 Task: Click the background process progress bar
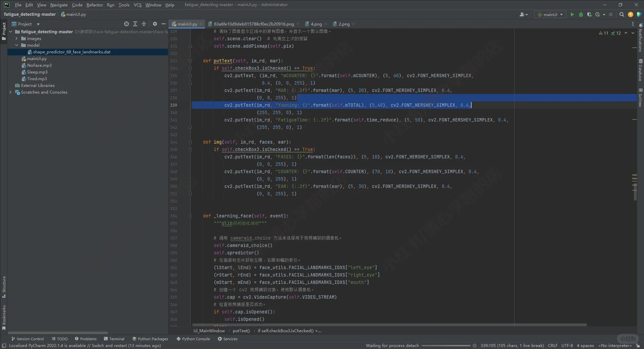coord(446,345)
